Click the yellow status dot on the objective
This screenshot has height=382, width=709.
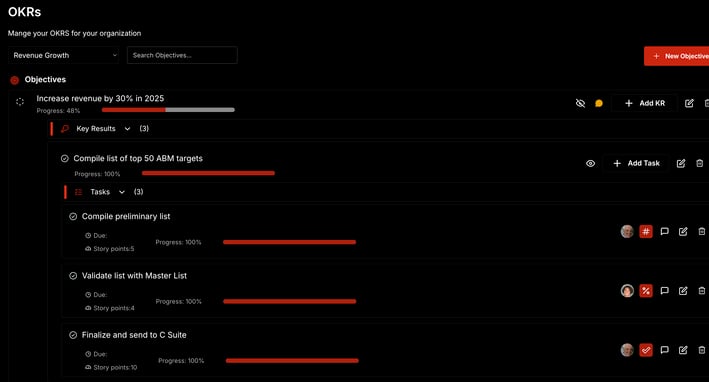point(599,103)
